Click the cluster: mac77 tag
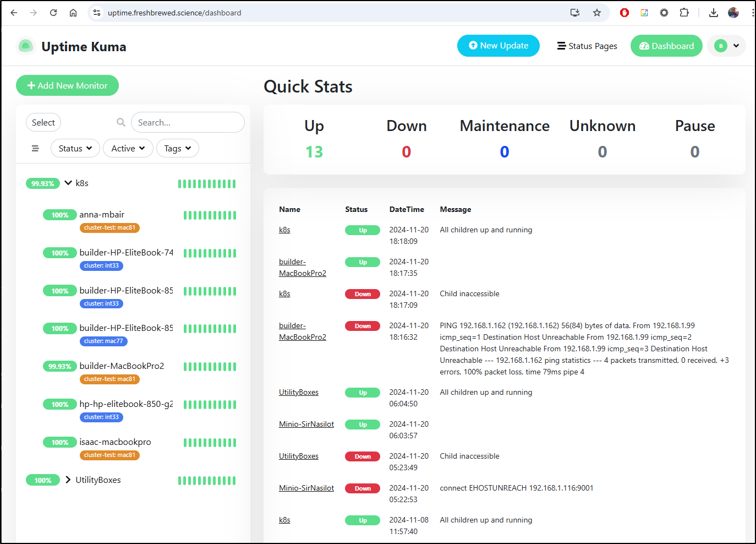 click(x=103, y=341)
